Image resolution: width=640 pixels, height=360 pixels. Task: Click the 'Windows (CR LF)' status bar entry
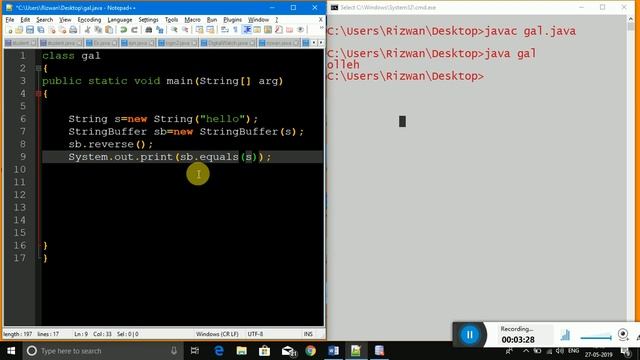click(217, 334)
